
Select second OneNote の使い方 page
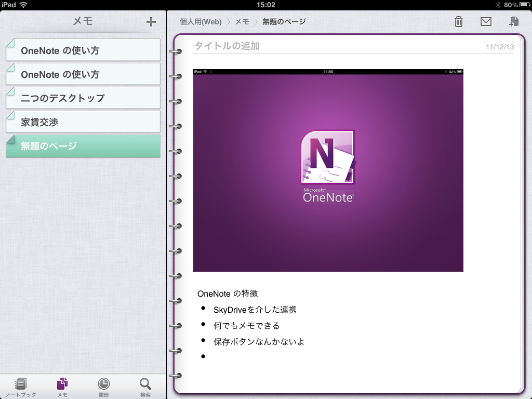83,74
